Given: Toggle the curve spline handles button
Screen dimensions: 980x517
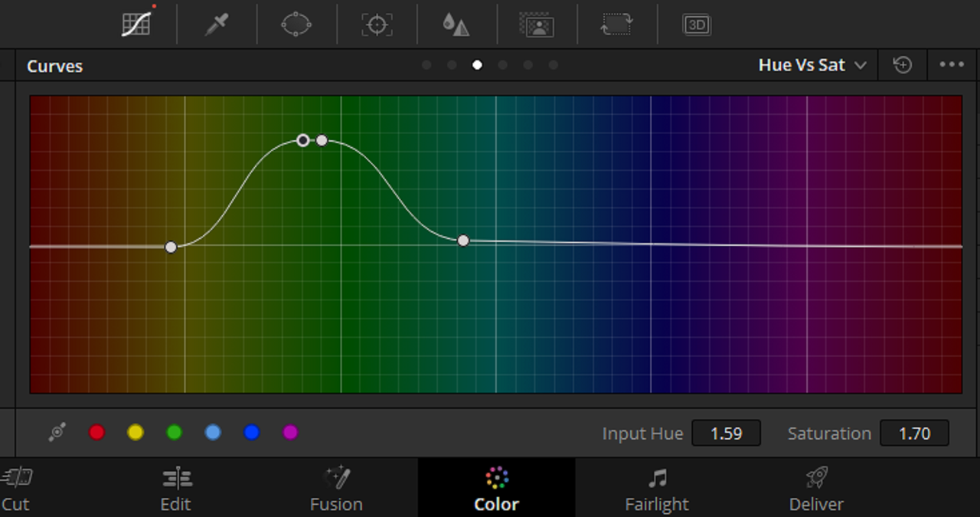Looking at the screenshot, I should click(x=57, y=433).
